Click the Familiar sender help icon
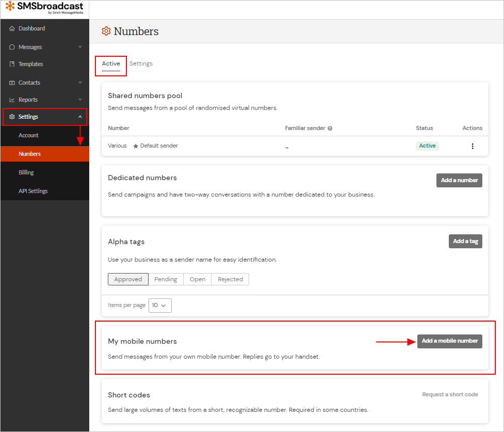Viewport: 504px width, 432px height. (329, 128)
